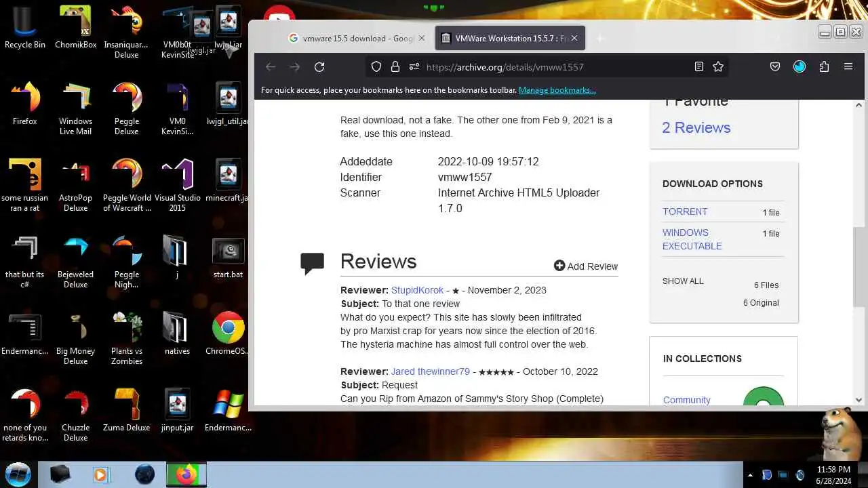Open taskbar clock 11:58 PM

[833, 475]
